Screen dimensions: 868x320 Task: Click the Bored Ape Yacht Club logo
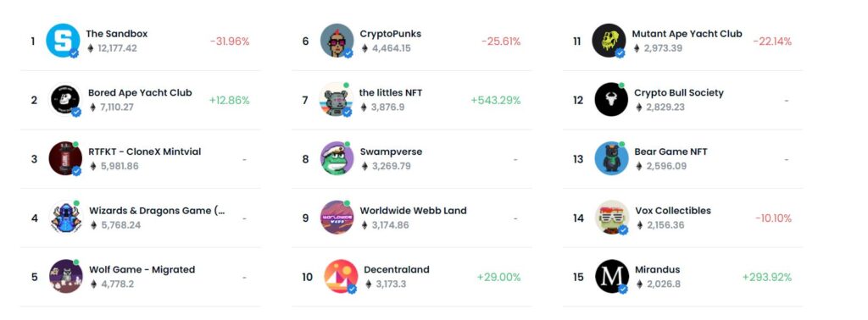point(65,100)
